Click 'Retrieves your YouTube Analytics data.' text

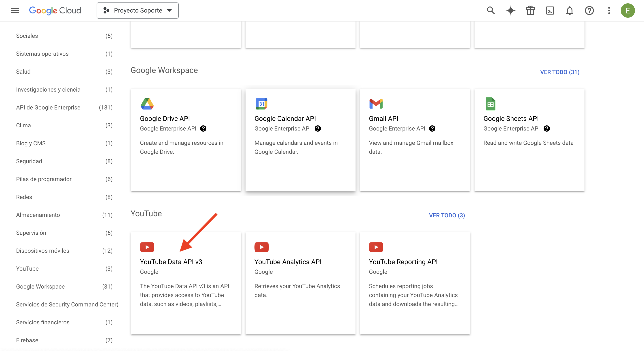pyautogui.click(x=297, y=290)
